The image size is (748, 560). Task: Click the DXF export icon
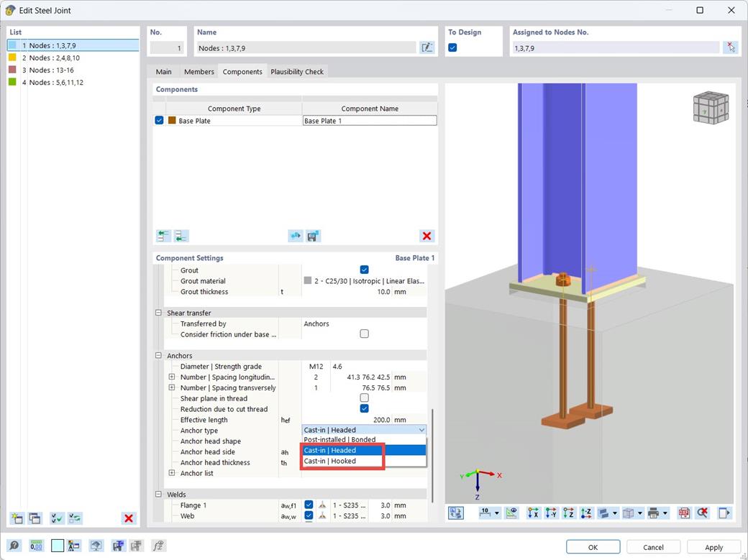684,513
